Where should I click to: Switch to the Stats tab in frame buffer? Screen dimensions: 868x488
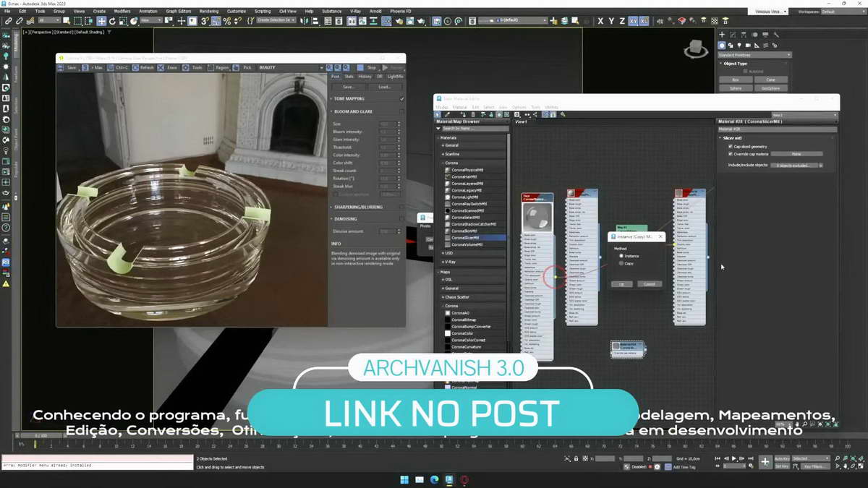[x=349, y=76]
